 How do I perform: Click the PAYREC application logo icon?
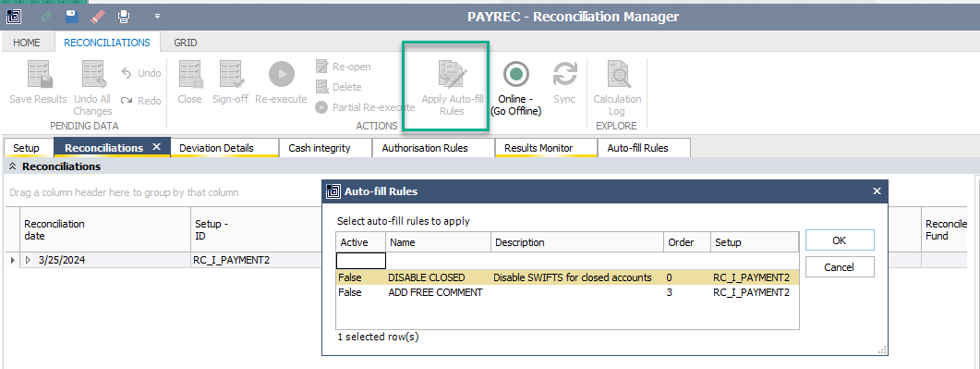(15, 17)
